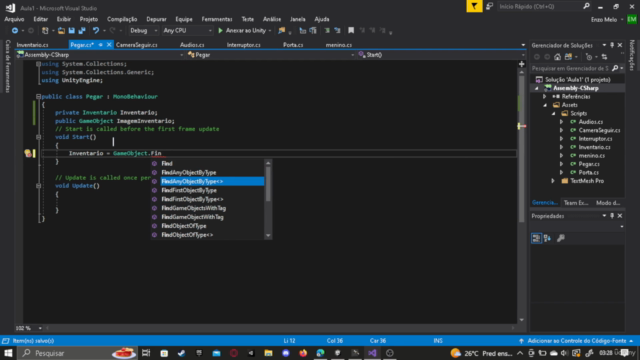Toggle a bookmark with the toolbar bookmark icon
Image resolution: width=640 pixels, height=360 pixels.
[x=351, y=31]
